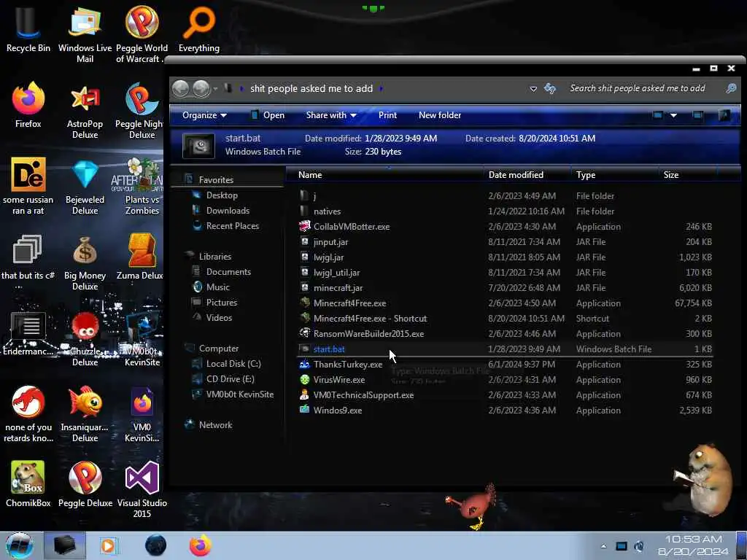Toggle the preview pane button
747x560 pixels.
point(697,115)
